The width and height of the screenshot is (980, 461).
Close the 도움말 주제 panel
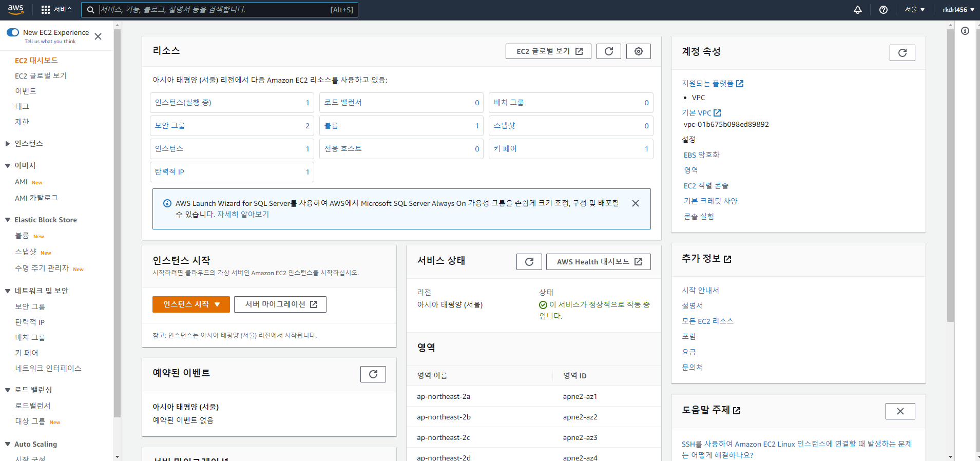click(x=900, y=411)
